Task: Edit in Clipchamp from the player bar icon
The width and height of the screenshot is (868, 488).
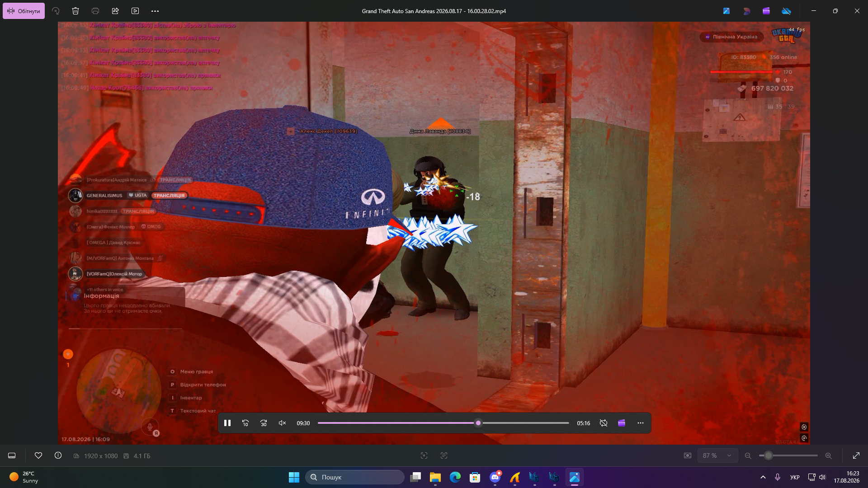Action: pyautogui.click(x=622, y=423)
